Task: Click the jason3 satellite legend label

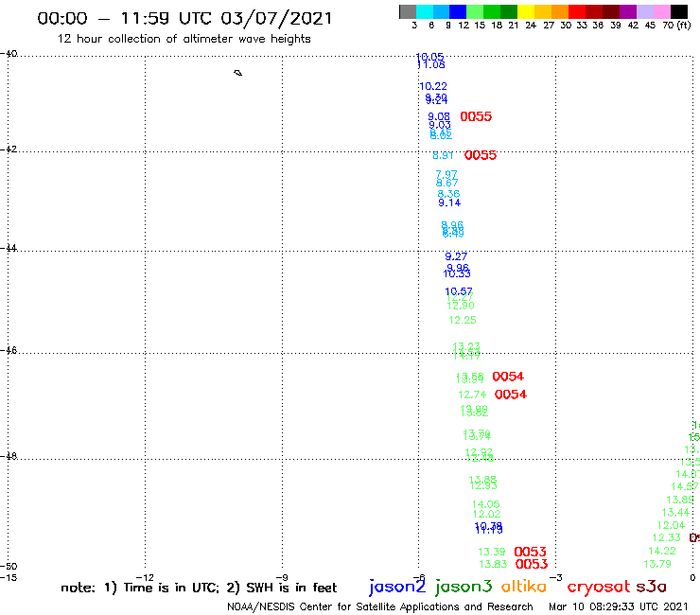Action: (464, 587)
